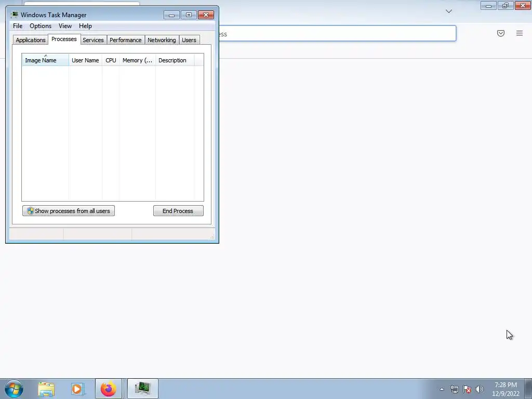This screenshot has height=399, width=532.
Task: Show hidden tray icons arrow
Action: coord(442,389)
